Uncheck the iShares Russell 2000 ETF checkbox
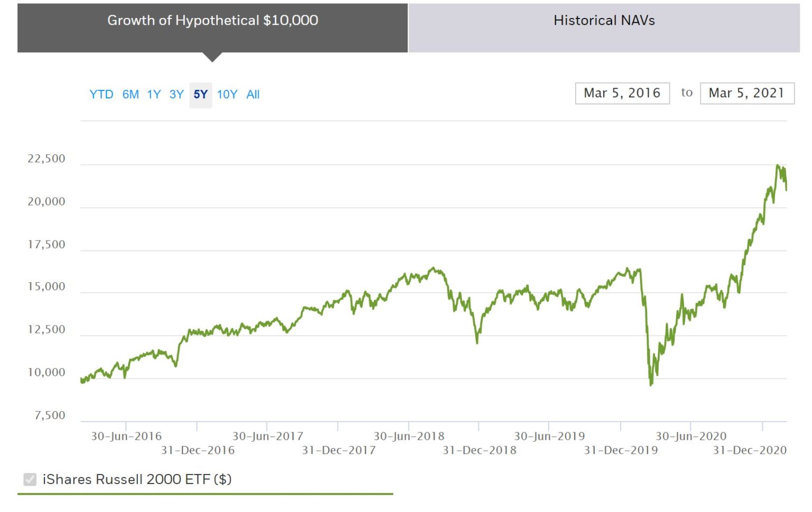 30,480
